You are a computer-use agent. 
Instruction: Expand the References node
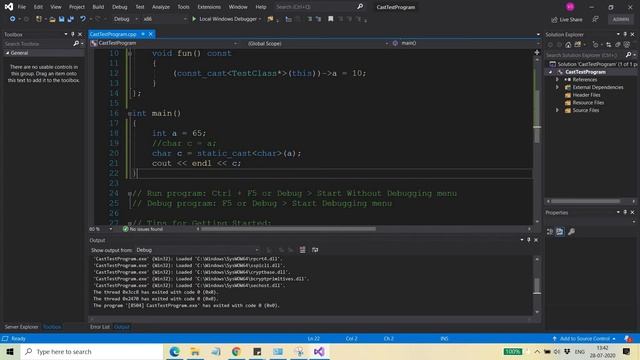[x=557, y=80]
